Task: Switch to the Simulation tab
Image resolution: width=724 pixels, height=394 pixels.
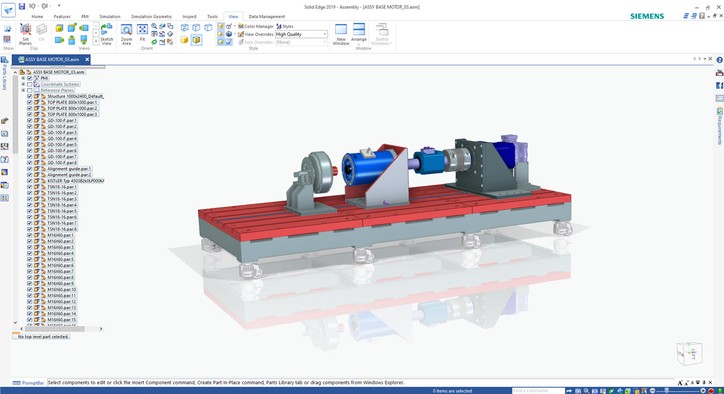Action: point(110,17)
